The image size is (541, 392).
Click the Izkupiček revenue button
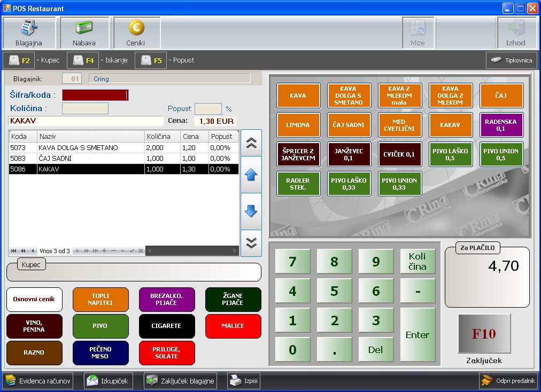(x=109, y=381)
